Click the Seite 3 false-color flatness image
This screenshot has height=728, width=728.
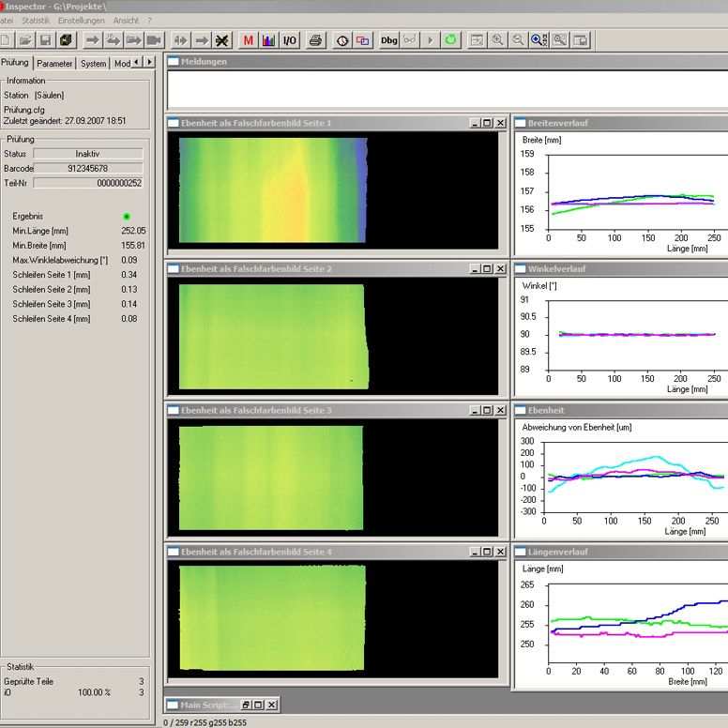[x=271, y=478]
